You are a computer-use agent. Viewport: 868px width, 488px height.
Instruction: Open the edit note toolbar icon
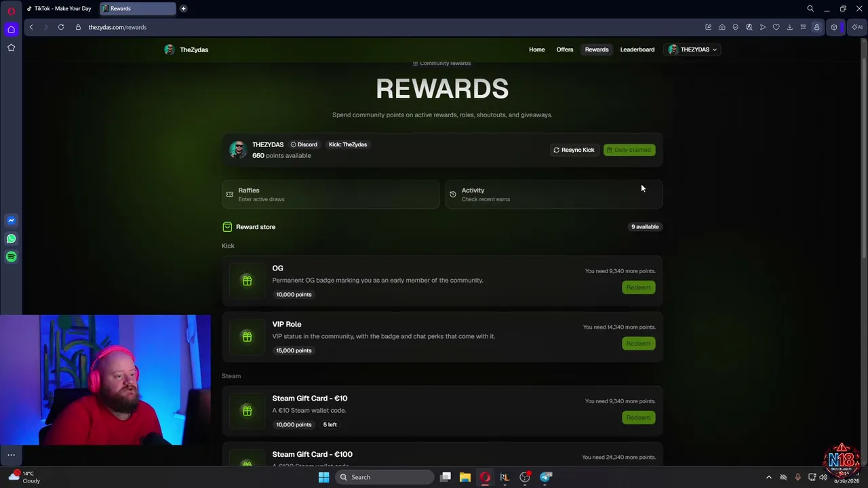click(x=709, y=27)
